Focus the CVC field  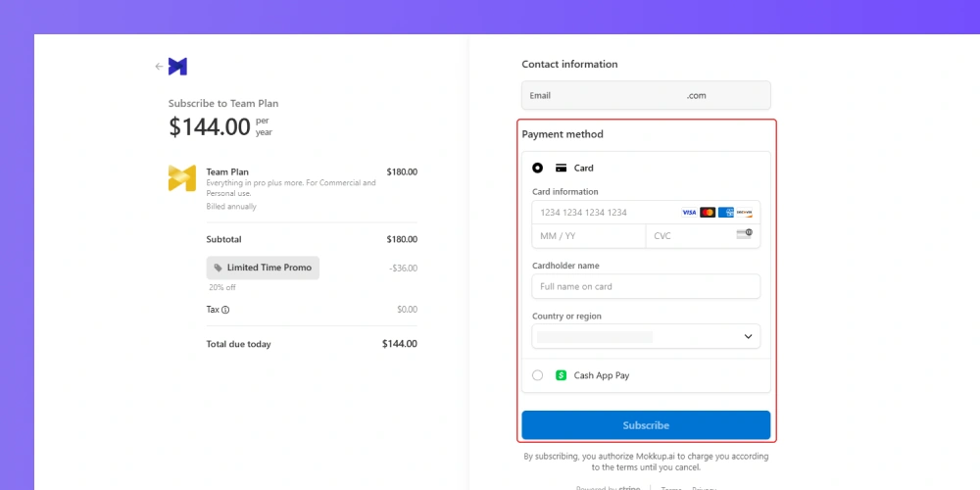[x=703, y=236]
